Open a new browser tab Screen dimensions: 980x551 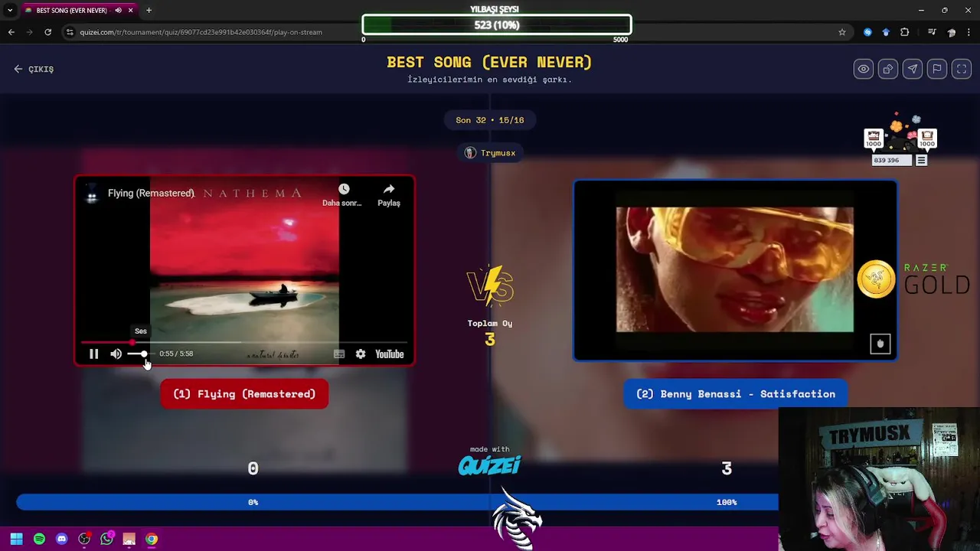click(149, 11)
